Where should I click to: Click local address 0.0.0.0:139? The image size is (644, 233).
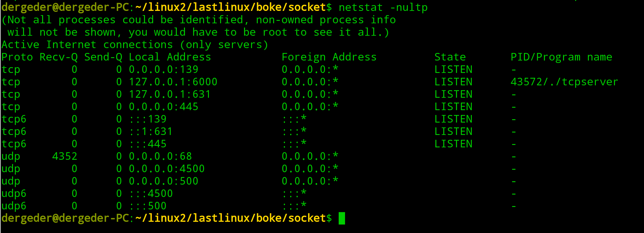point(163,70)
